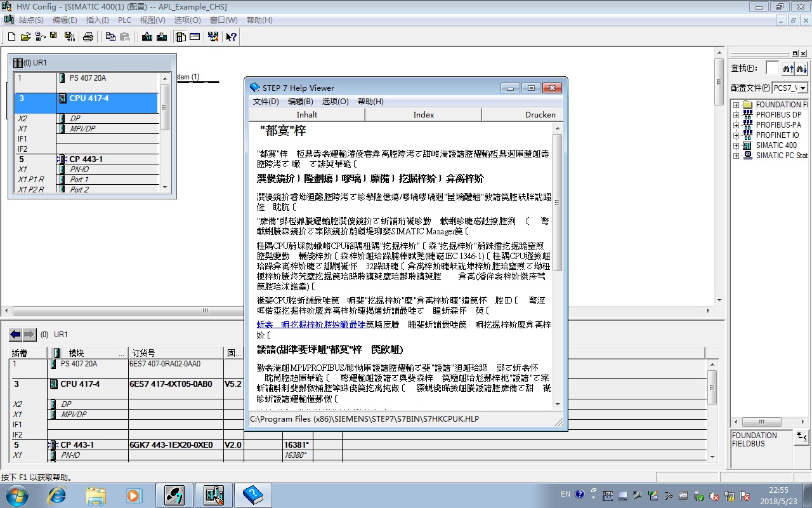
Task: Click the Print toolbar icon
Action: tap(88, 37)
